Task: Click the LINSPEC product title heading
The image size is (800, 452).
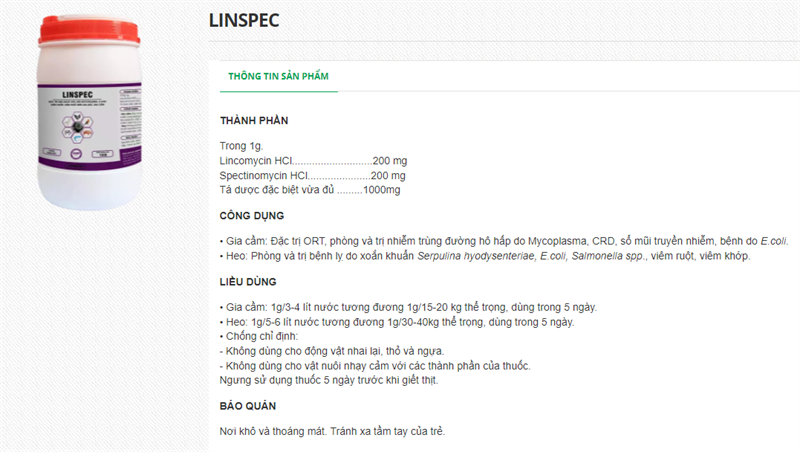Action: pos(244,20)
